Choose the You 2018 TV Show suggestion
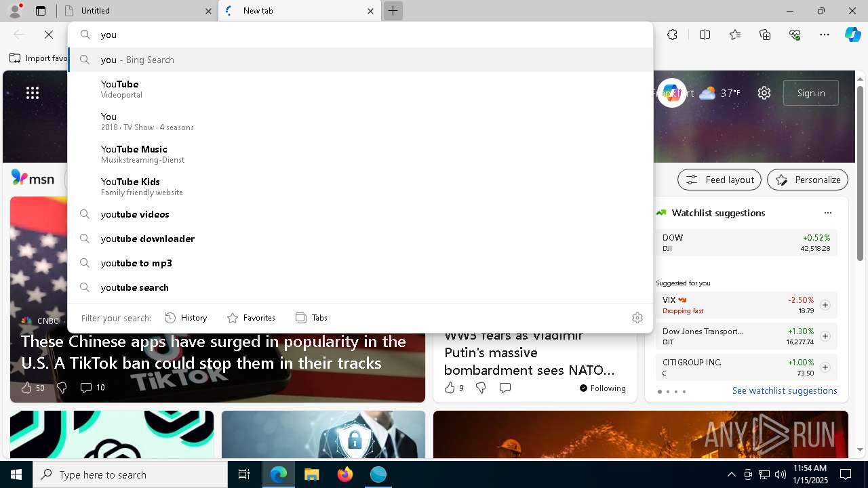Screen dimensions: 868x488 click(360, 121)
